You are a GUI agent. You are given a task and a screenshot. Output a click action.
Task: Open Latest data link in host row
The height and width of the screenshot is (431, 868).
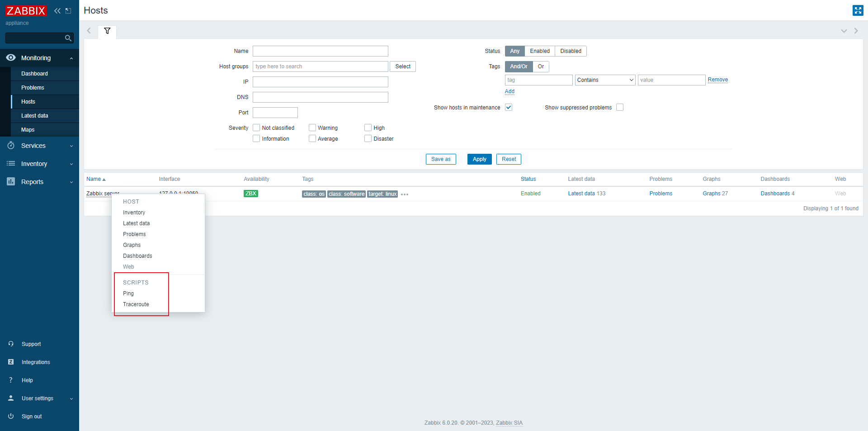581,194
